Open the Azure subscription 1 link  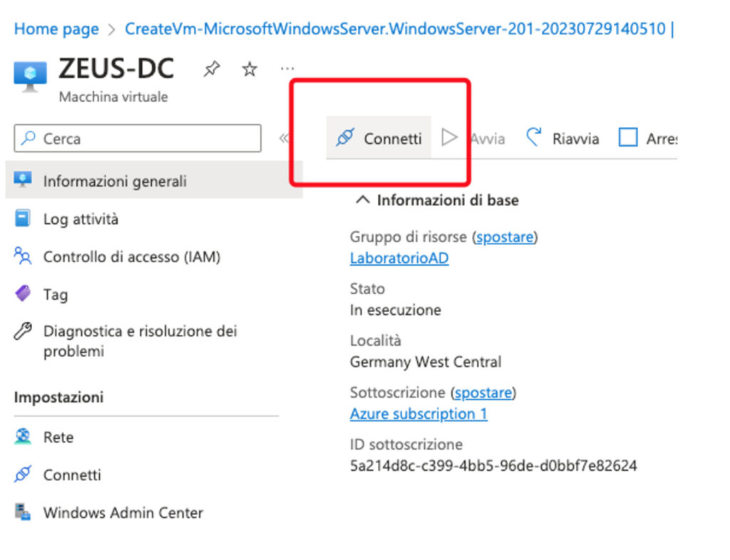pos(418,414)
